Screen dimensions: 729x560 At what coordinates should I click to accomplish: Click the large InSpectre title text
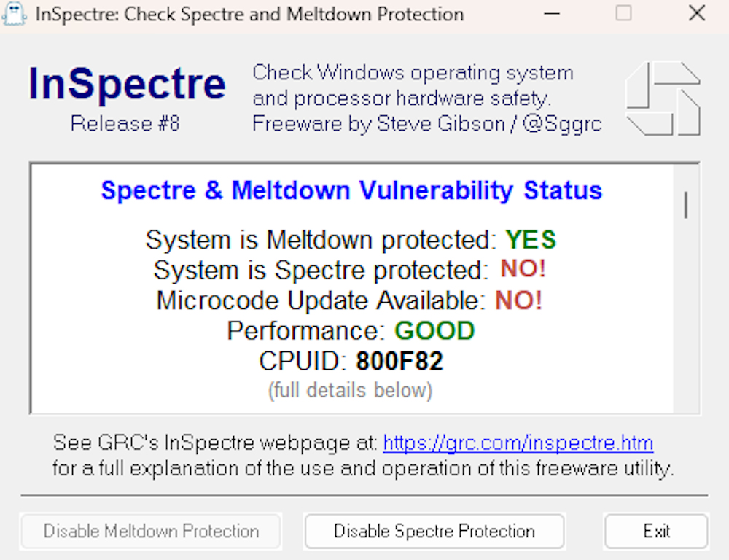click(x=127, y=84)
